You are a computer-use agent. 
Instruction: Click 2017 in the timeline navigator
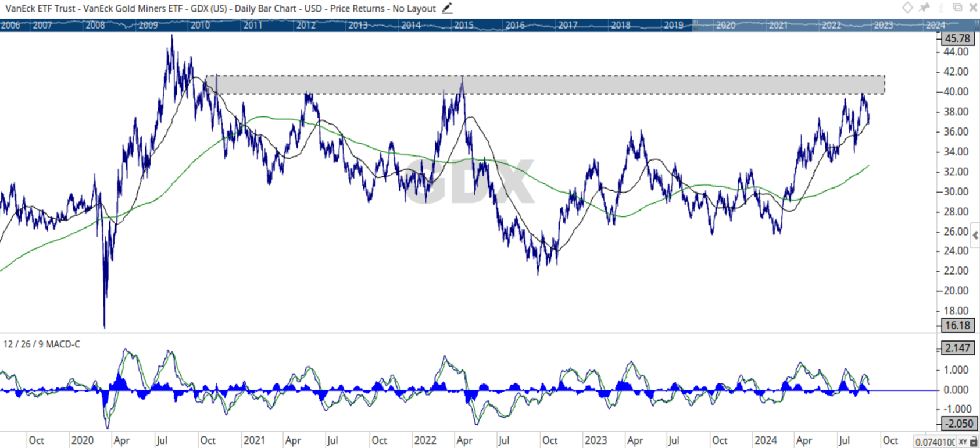pos(568,25)
